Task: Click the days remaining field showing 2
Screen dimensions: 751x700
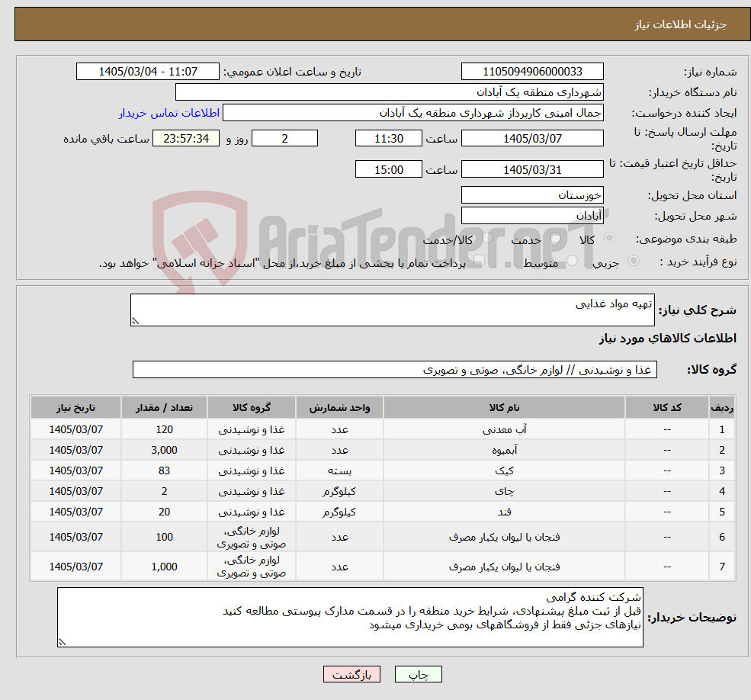Action: (284, 139)
